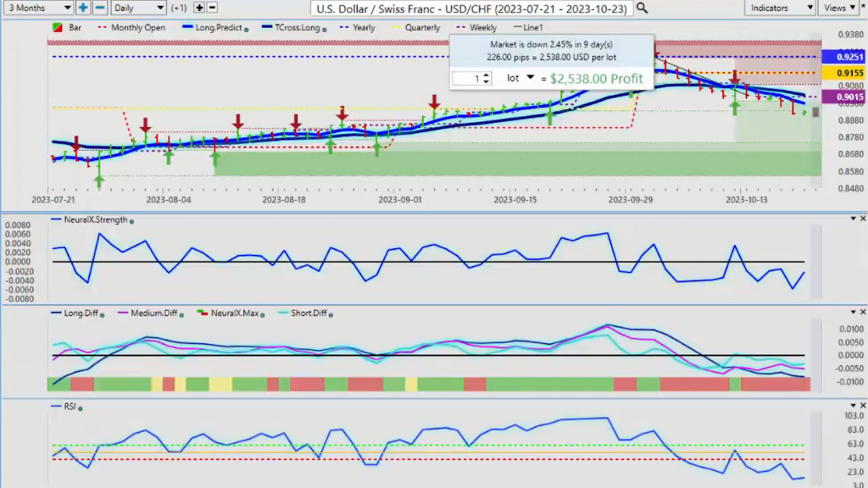Click the dot beside Long.Diff

click(102, 315)
